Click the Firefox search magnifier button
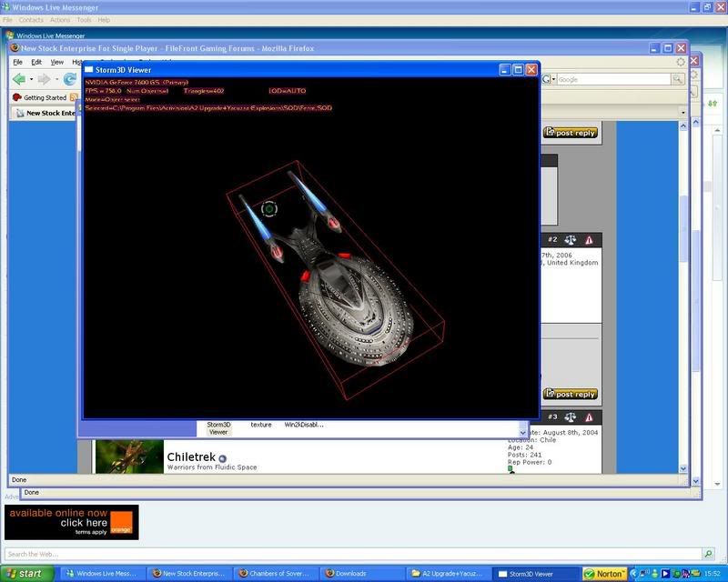The image size is (728, 582). pyautogui.click(x=677, y=79)
